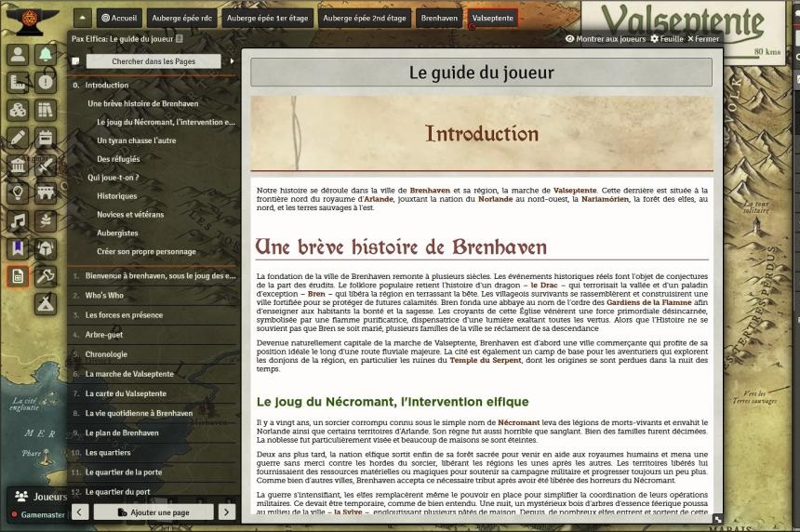Open the Auberge épée rdc scene
The width and height of the screenshot is (800, 532).
(182, 18)
